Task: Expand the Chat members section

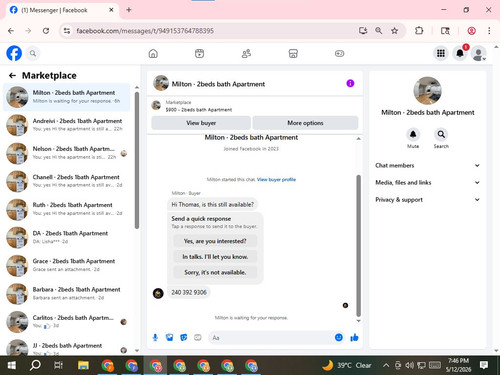Action: click(x=427, y=165)
